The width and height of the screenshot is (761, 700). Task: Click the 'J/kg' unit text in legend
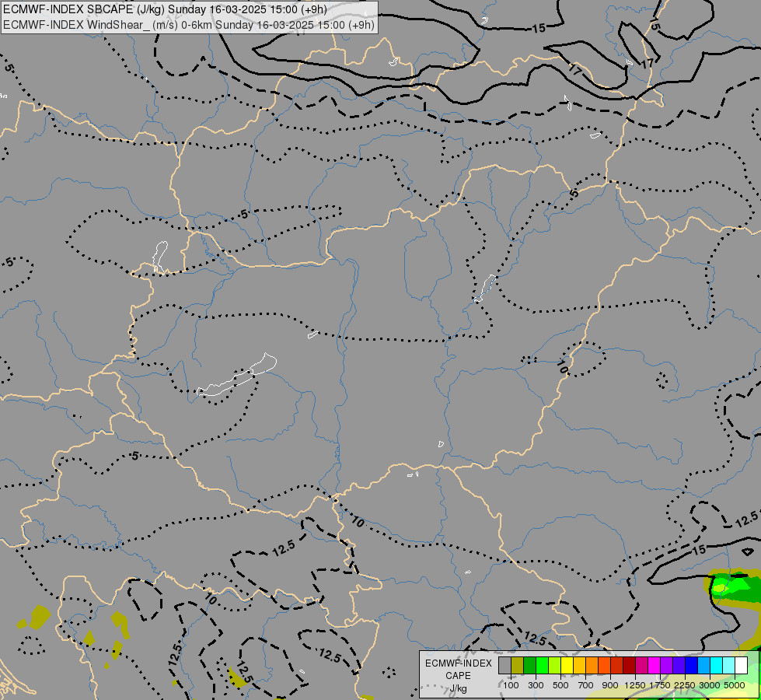458,688
